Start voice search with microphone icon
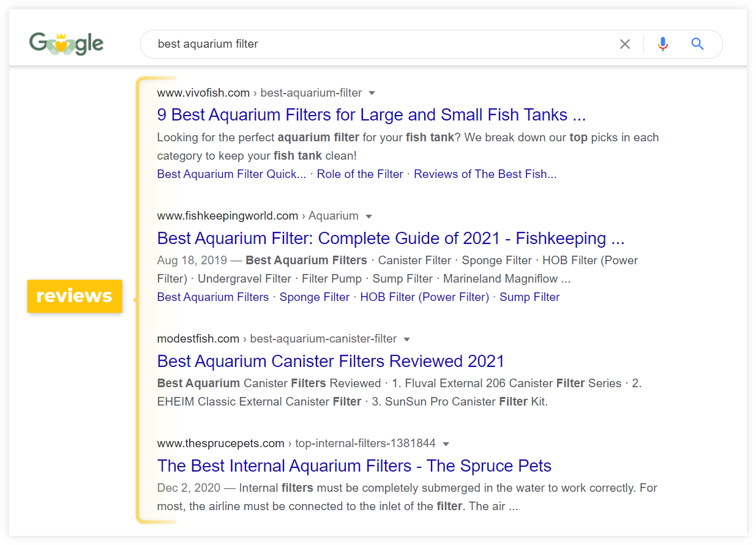The image size is (756, 545). click(662, 44)
